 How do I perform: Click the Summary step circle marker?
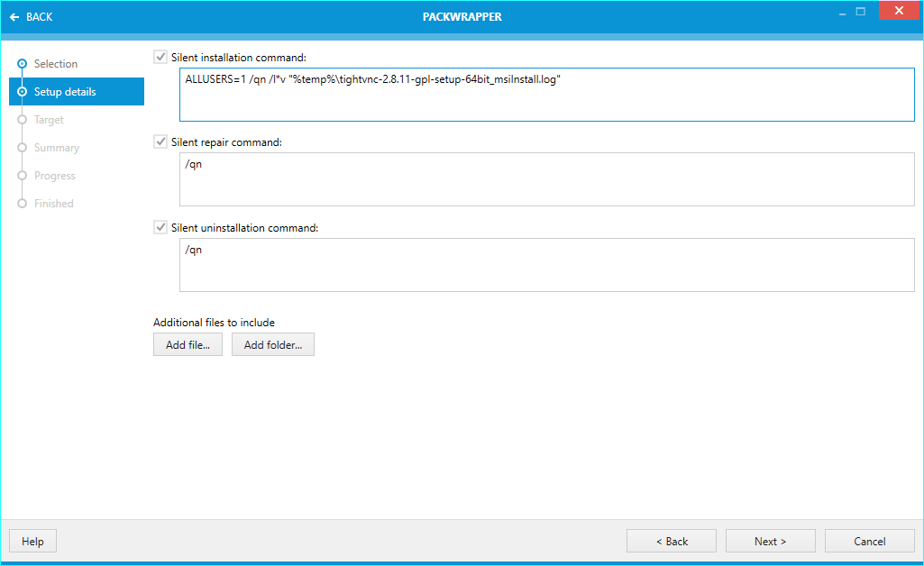(23, 148)
